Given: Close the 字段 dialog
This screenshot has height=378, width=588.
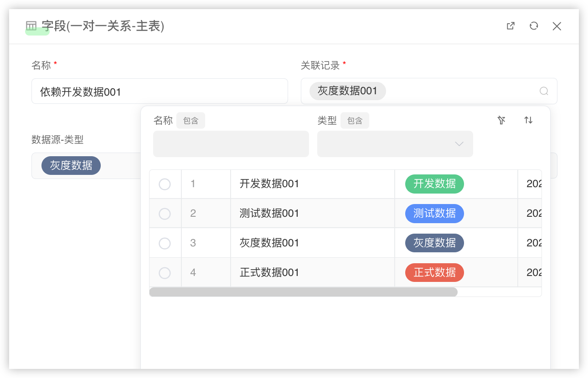Looking at the screenshot, I should pos(557,26).
